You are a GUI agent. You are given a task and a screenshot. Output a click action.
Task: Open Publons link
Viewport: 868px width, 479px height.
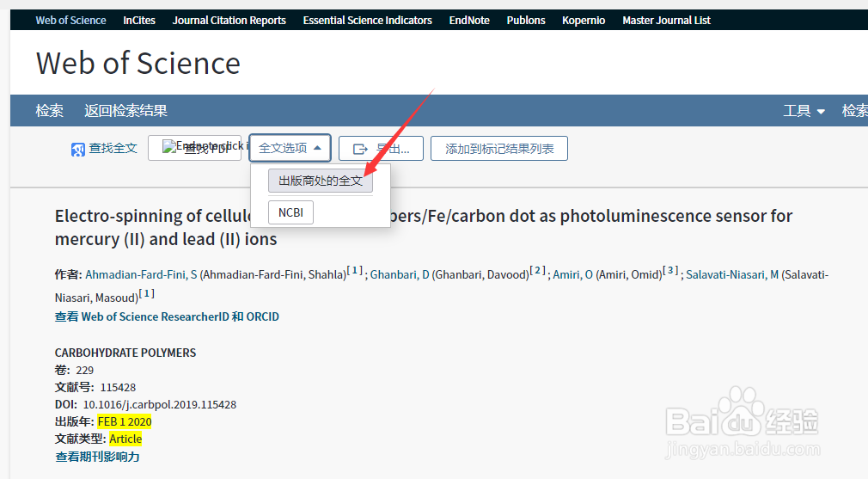tap(526, 21)
